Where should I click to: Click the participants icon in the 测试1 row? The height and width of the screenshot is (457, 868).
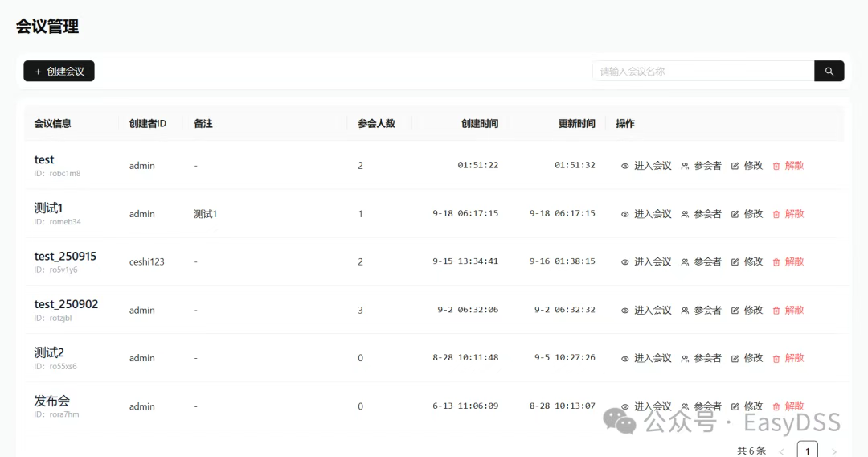pos(685,214)
